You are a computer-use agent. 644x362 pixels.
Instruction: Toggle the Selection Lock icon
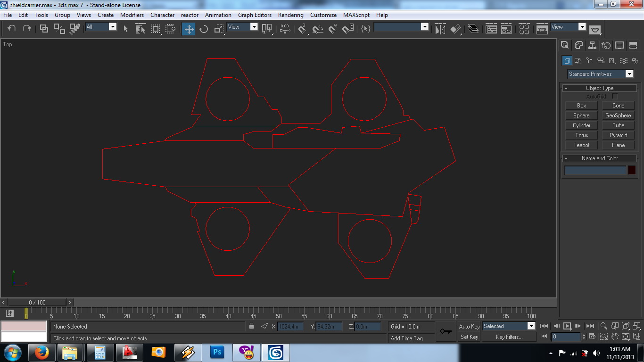pyautogui.click(x=252, y=326)
